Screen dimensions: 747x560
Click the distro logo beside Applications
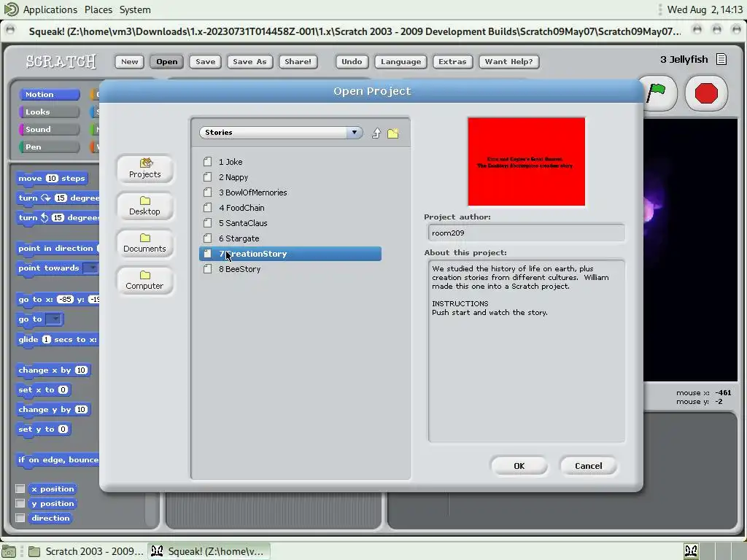point(11,9)
